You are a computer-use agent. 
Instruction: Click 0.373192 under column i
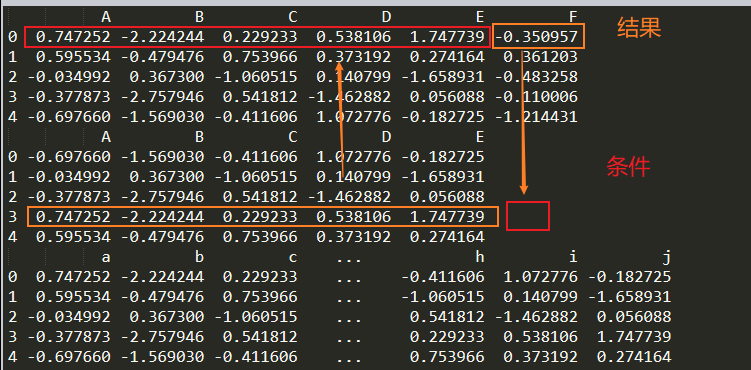tap(541, 357)
